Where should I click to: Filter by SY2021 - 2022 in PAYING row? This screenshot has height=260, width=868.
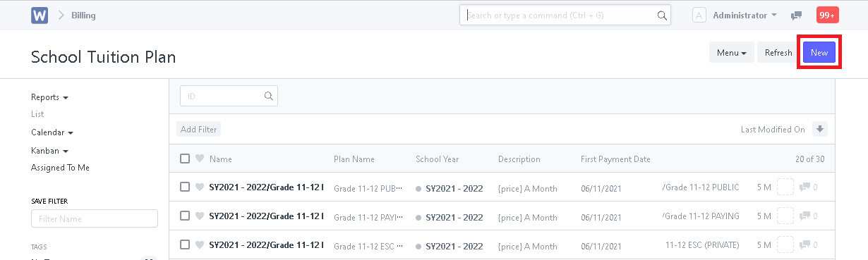[x=454, y=217]
